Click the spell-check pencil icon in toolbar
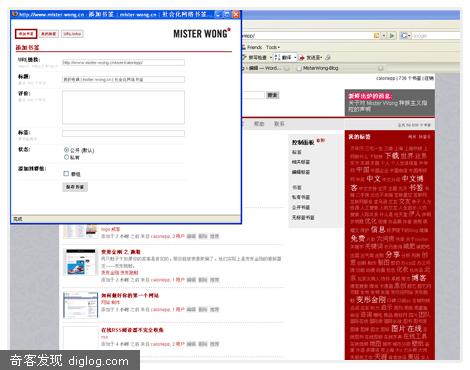The image size is (470, 370). [x=244, y=57]
